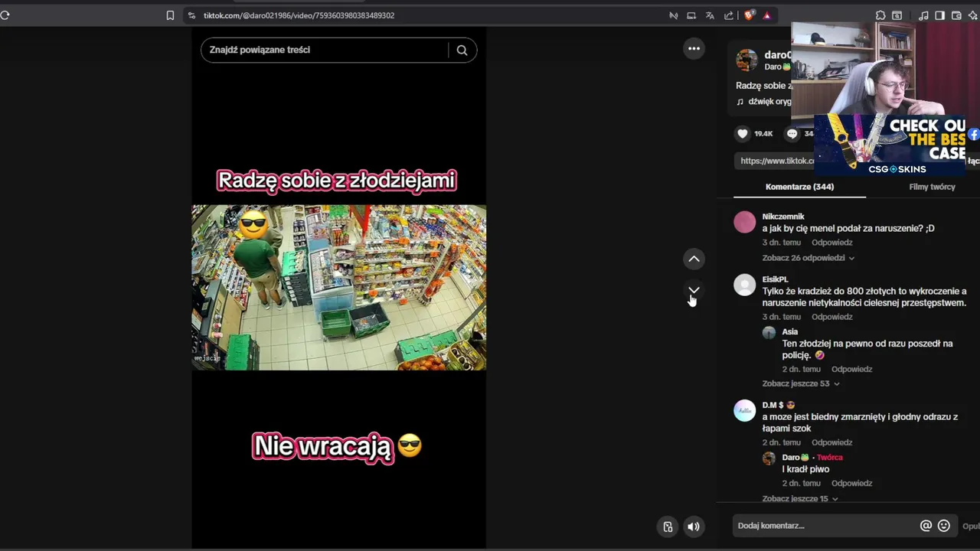Reply to D.M $ comment via Odpowiedz
The height and width of the screenshot is (551, 980).
click(831, 442)
